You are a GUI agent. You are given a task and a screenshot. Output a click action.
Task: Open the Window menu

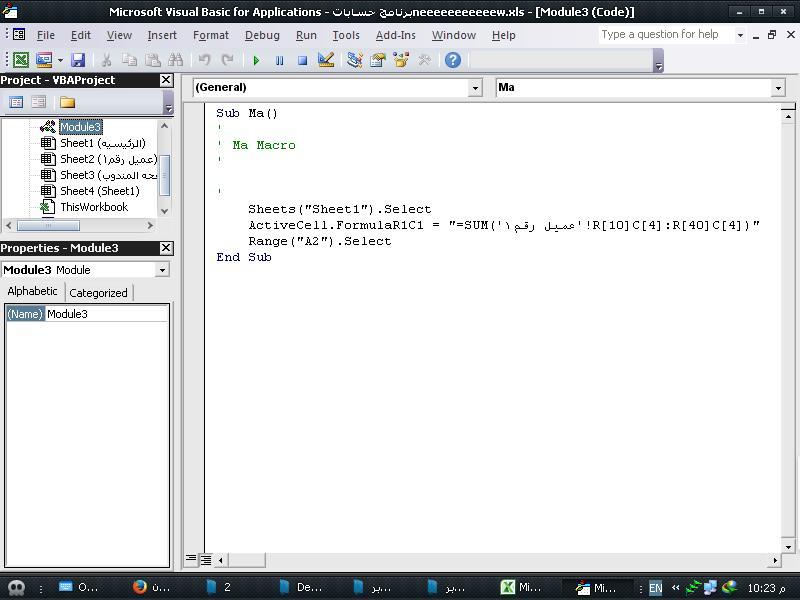click(x=454, y=35)
